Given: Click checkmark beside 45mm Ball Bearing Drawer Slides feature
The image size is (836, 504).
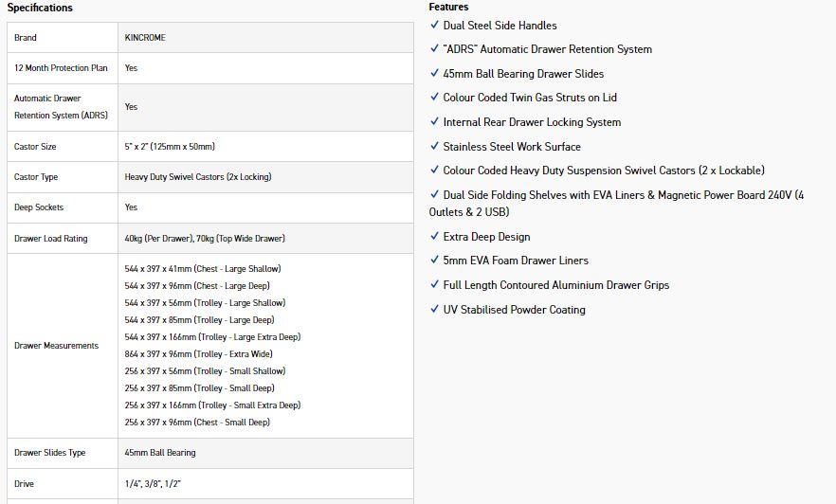Looking at the screenshot, I should 434,74.
